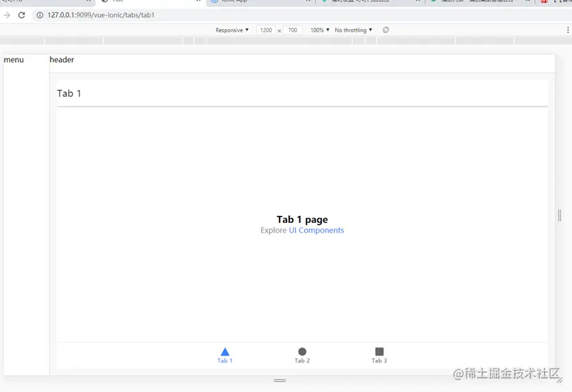The height and width of the screenshot is (392, 572).
Task: Open the No throttling dropdown
Action: point(354,30)
